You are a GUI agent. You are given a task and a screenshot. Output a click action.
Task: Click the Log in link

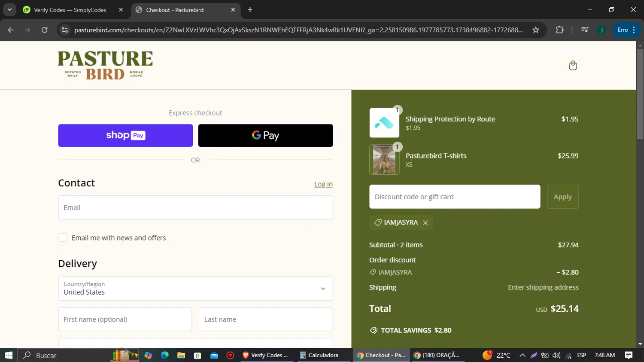pyautogui.click(x=323, y=184)
